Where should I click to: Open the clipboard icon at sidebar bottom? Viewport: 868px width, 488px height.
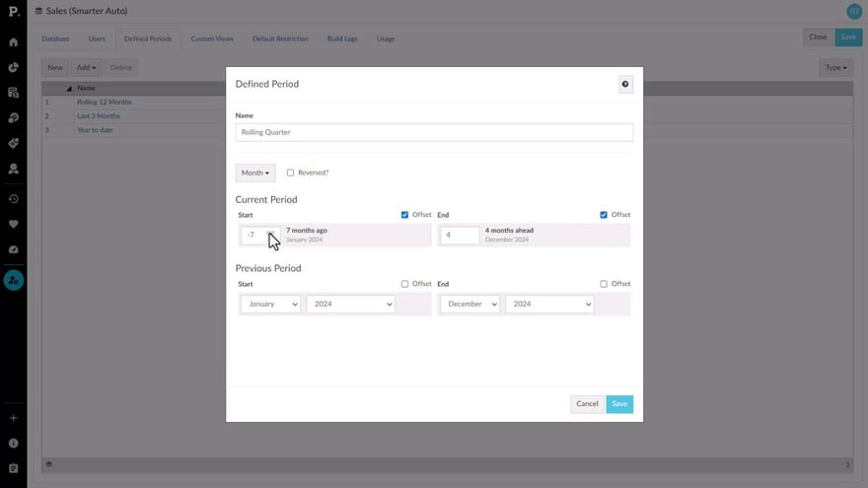click(13, 468)
